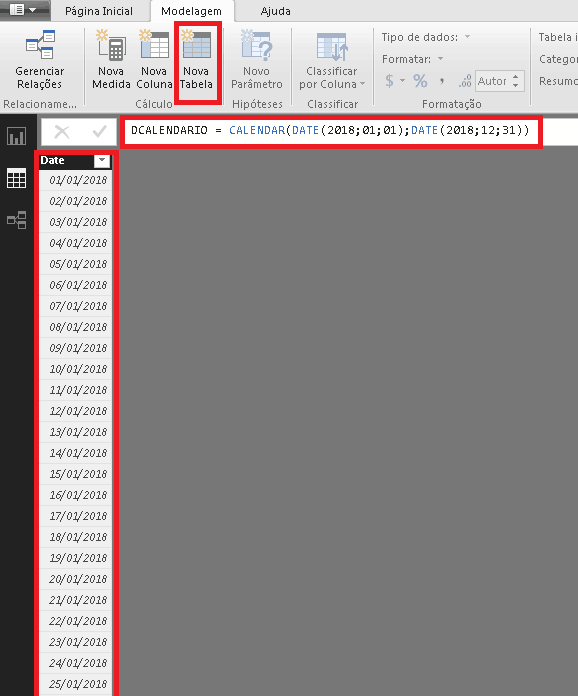
Task: Select cell 25/01/2018
Action: tap(75, 684)
